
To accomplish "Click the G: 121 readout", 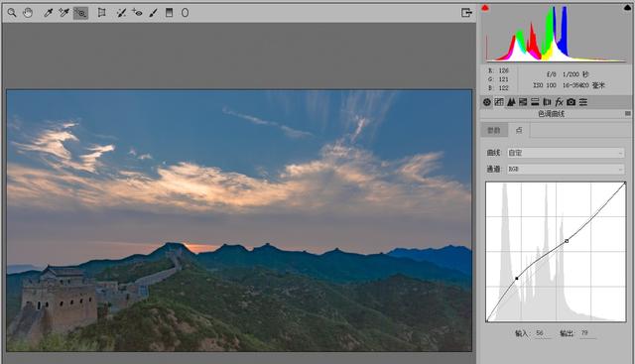I will click(498, 79).
